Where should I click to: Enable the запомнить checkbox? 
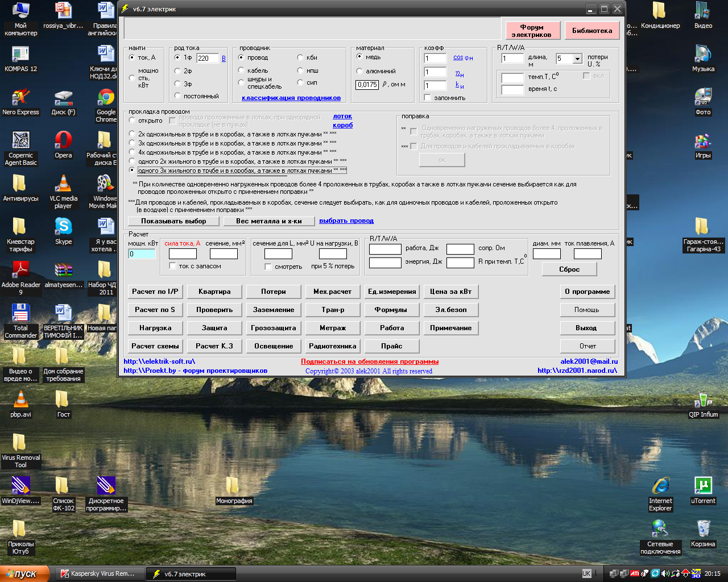point(428,98)
